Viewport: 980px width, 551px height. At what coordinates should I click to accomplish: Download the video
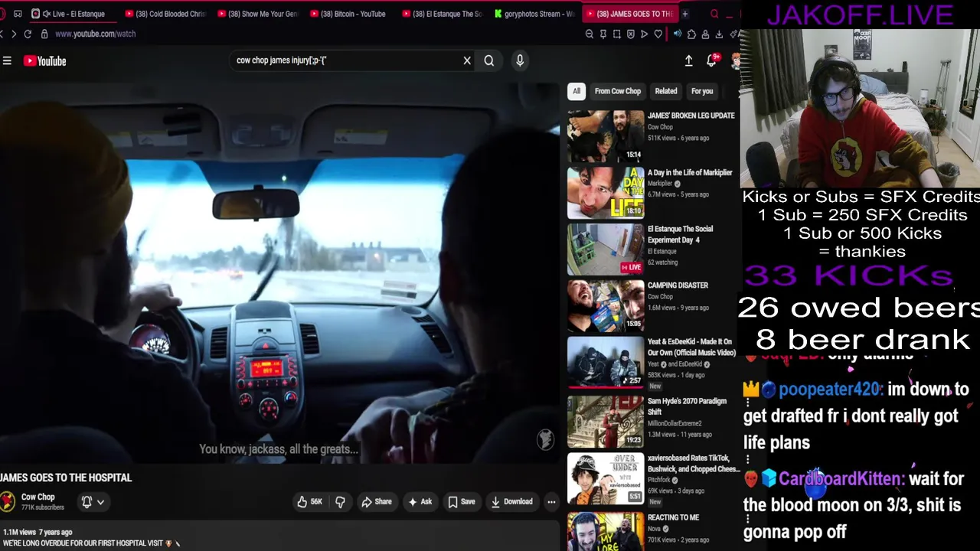coord(511,502)
